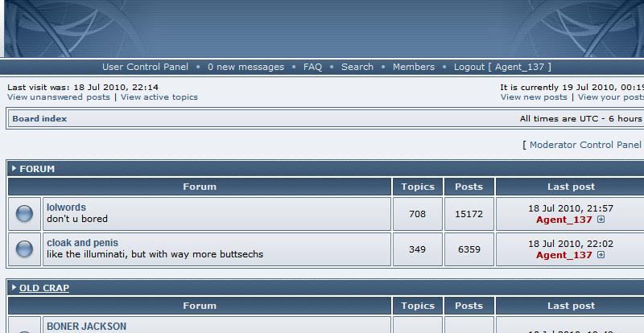Open the User Control Panel

[x=145, y=67]
